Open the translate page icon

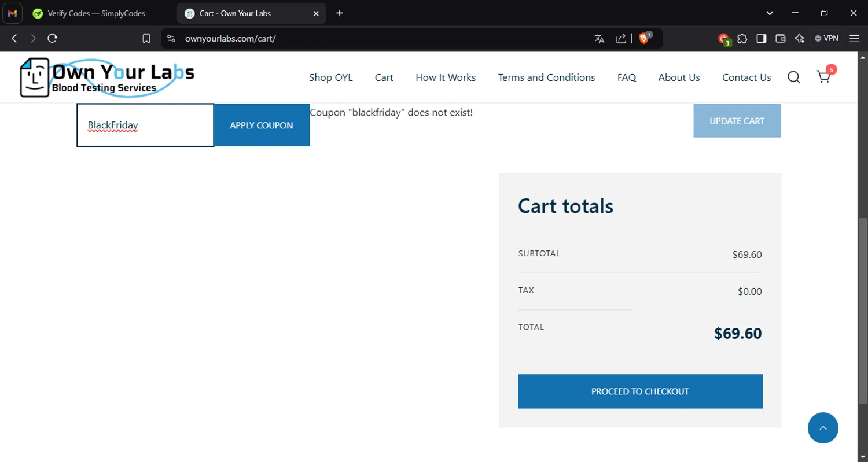coord(599,39)
